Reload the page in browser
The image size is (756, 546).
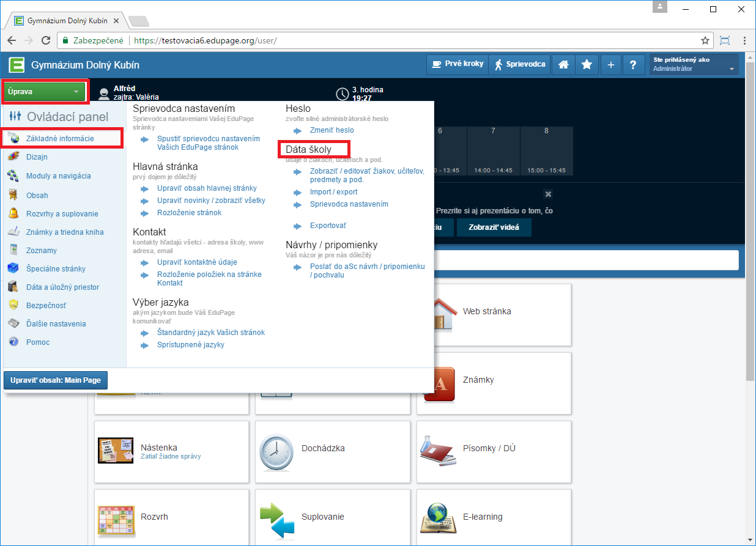[45, 40]
